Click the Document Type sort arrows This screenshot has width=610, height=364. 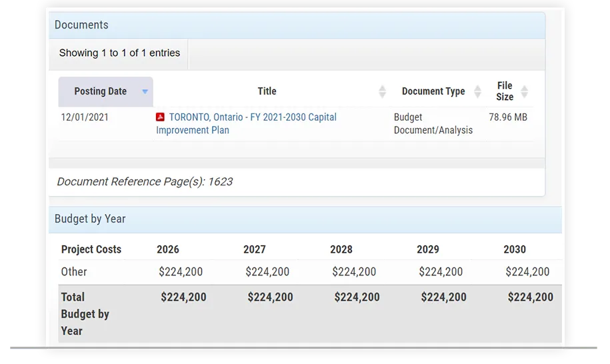478,91
